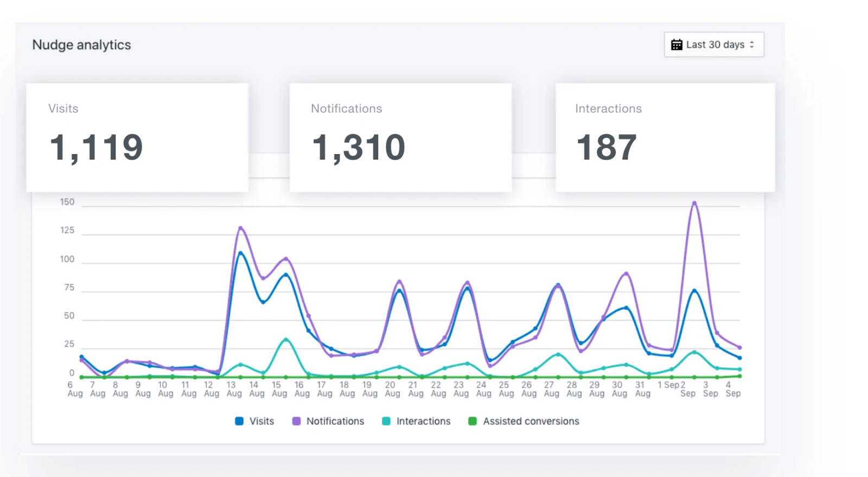Click the up-down arrows on date range selector
868x477 pixels.
pos(752,44)
